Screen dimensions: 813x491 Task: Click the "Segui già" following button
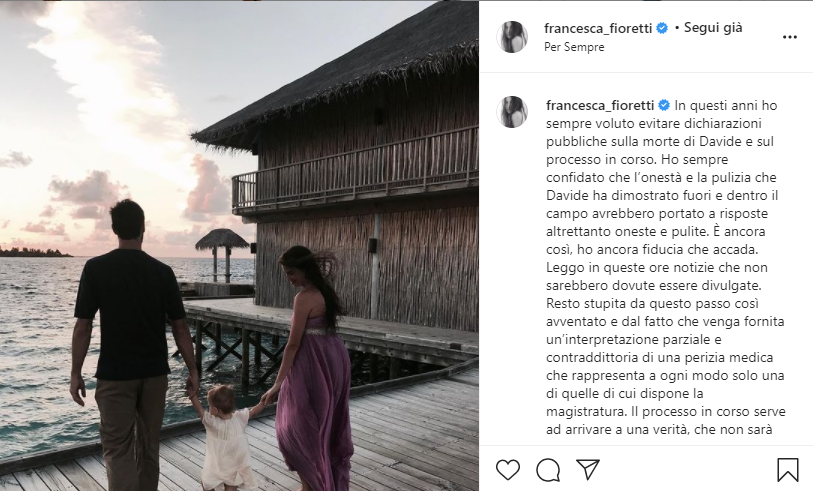pos(714,28)
